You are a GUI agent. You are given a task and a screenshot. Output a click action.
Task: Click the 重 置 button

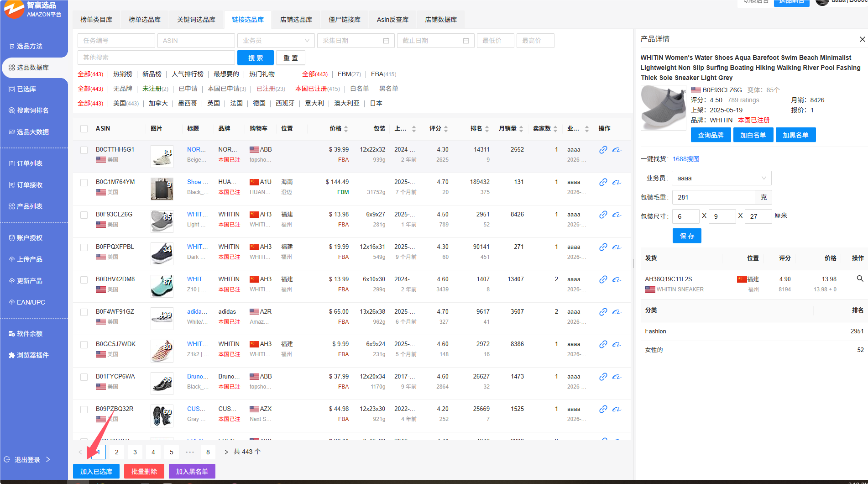click(x=291, y=58)
